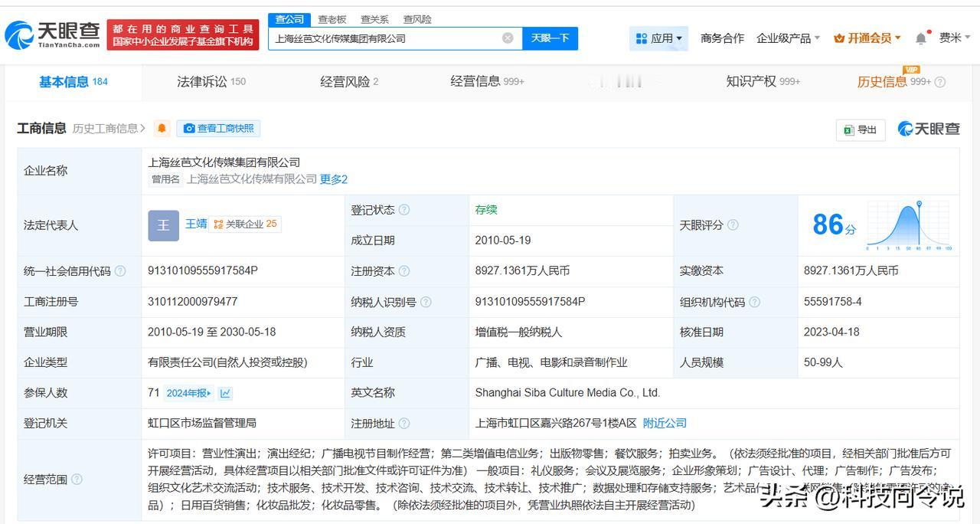Click the 86分 score value
Screen dimensions: 980x524
click(834, 225)
